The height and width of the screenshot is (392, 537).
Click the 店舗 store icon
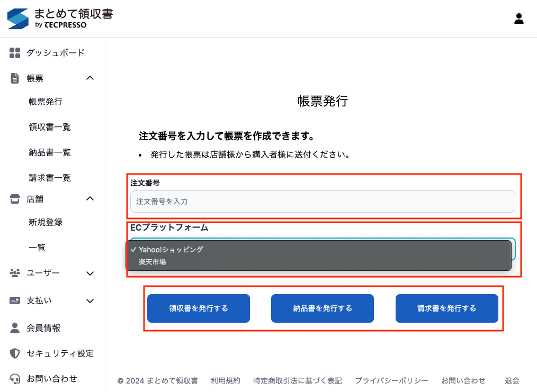click(15, 199)
